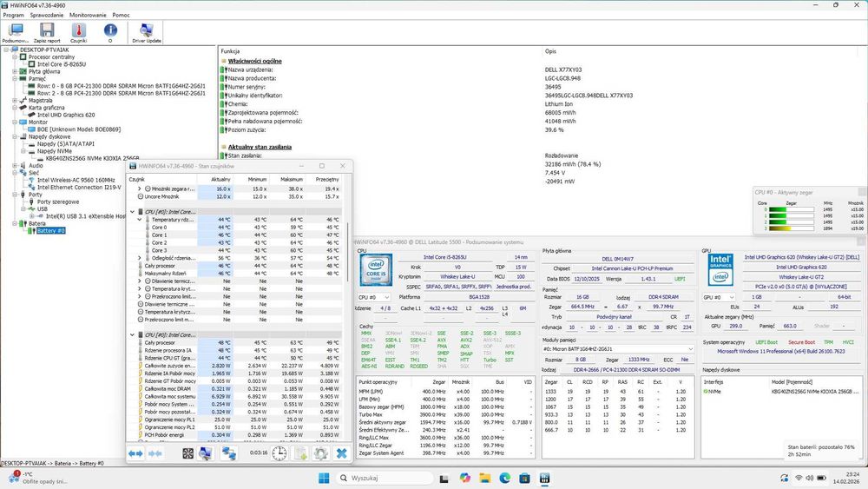The height and width of the screenshot is (489, 868).
Task: Open the Sprawozdanie menu
Action: 47,15
